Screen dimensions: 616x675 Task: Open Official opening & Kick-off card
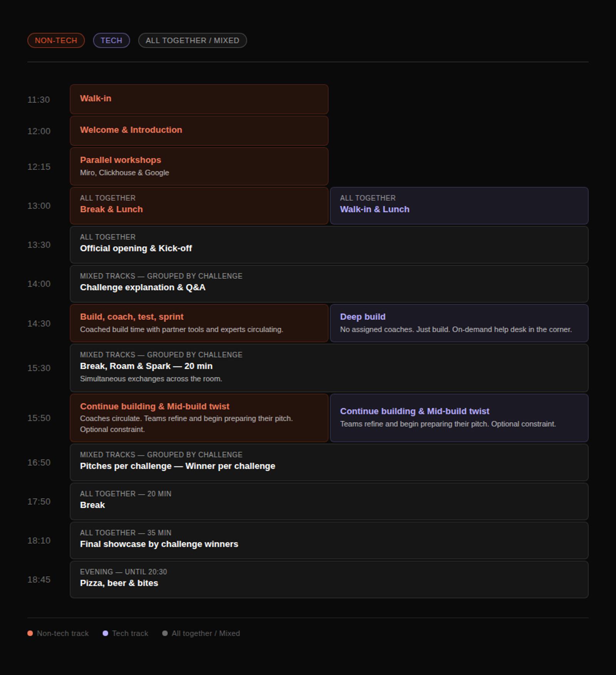329,245
